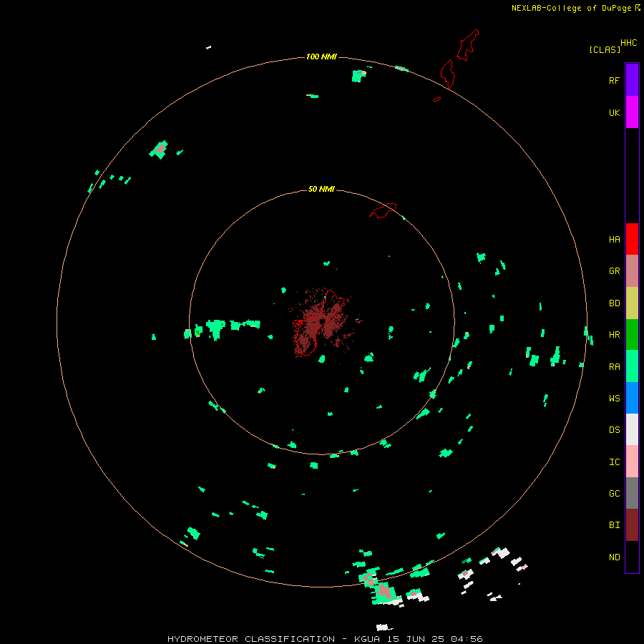Click the RF legend label
Viewport: 644px width, 644px height.
tap(614, 80)
